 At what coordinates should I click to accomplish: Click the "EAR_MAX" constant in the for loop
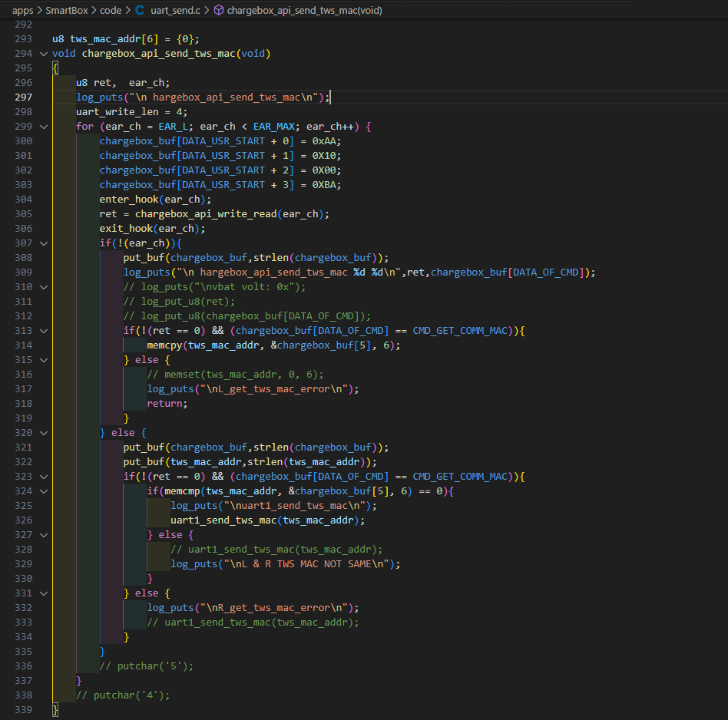(273, 127)
